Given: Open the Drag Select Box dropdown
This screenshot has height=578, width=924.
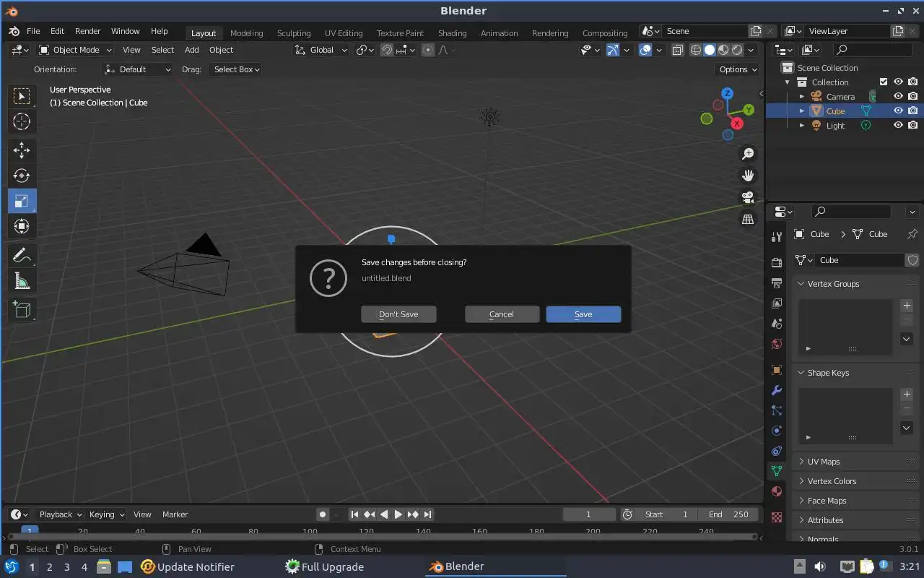Looking at the screenshot, I should coord(235,69).
